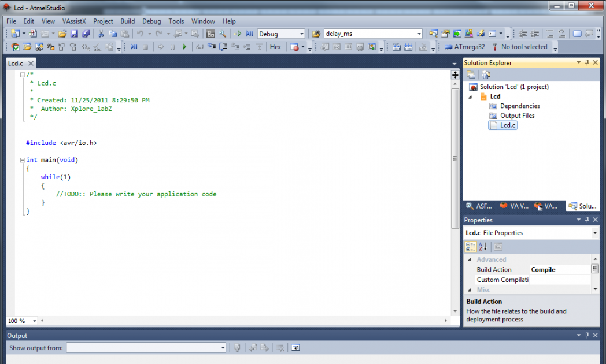Viewport: 606px width, 364px height.
Task: Click the editor horizontal scrollbar track
Action: click(x=243, y=321)
